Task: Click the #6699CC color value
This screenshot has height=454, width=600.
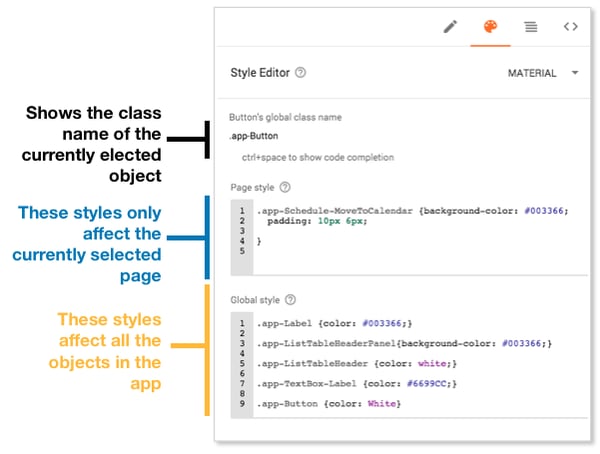Action: tap(426, 384)
